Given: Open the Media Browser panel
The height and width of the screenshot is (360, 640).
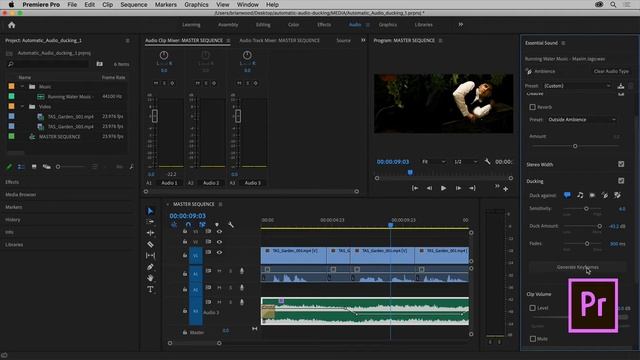Looking at the screenshot, I should click(x=20, y=195).
